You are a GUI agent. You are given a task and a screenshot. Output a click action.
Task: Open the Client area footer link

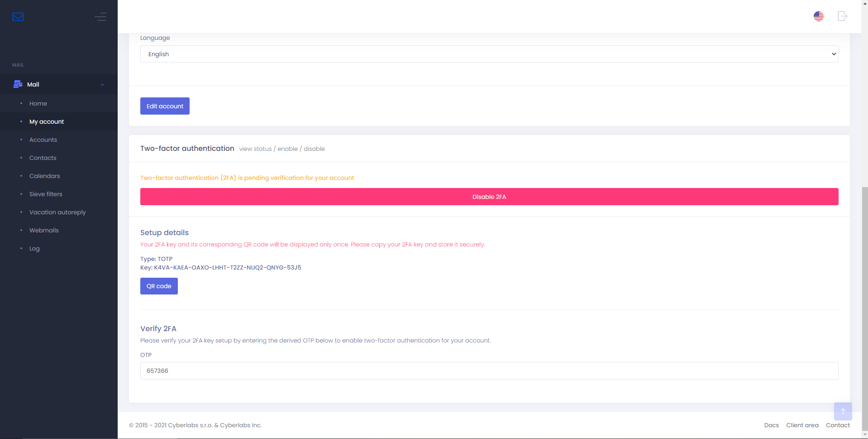pyautogui.click(x=802, y=425)
